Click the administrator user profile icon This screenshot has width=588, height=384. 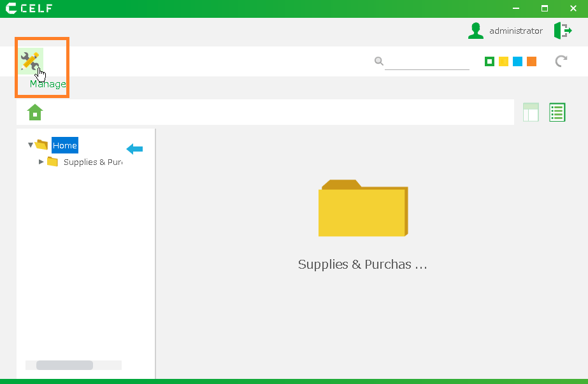click(x=475, y=31)
